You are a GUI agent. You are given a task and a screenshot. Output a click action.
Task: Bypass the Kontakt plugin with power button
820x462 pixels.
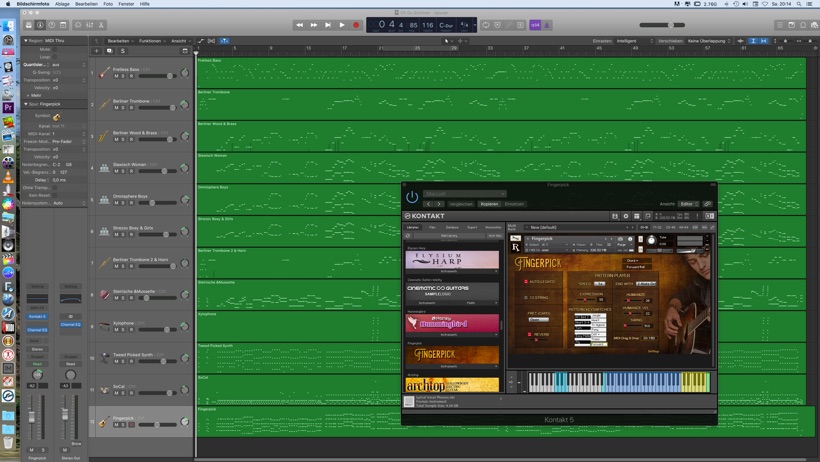[412, 197]
